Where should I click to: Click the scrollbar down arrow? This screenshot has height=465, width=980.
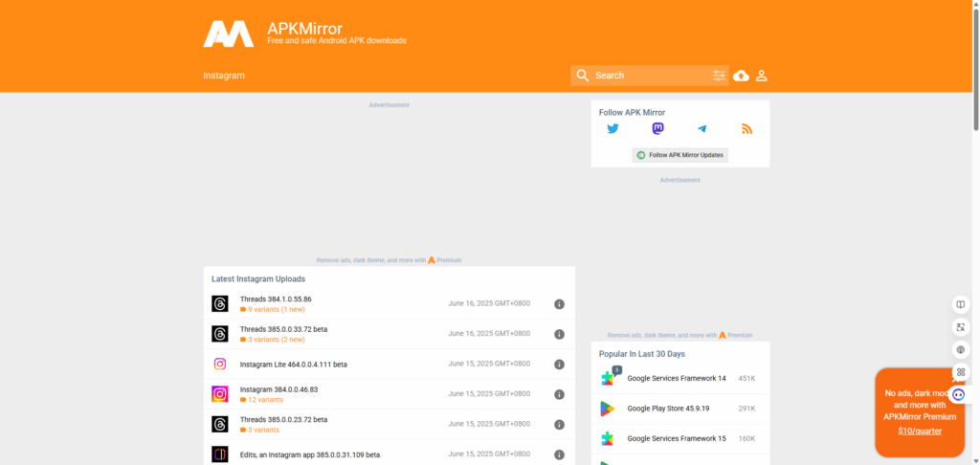click(x=975, y=460)
